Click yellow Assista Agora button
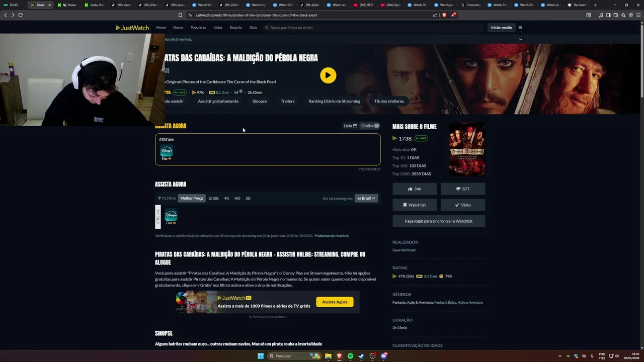Viewport: 644px width, 362px height. (335, 302)
